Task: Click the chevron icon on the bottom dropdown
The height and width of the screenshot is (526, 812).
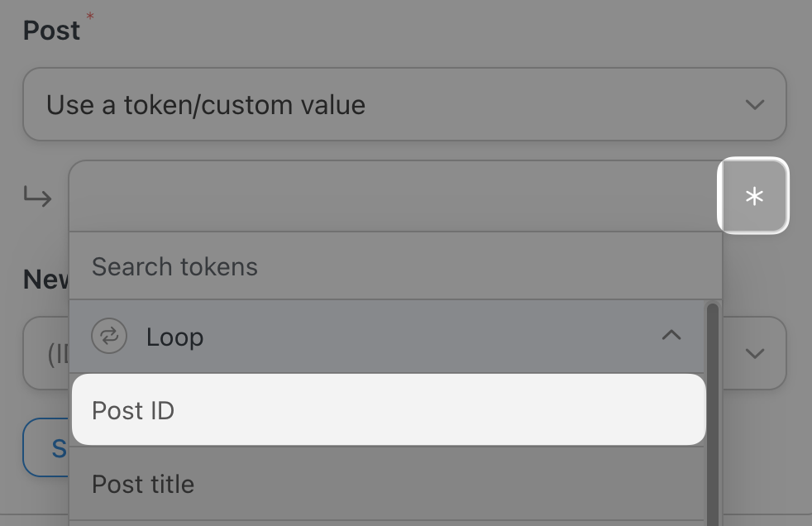Action: coord(754,353)
